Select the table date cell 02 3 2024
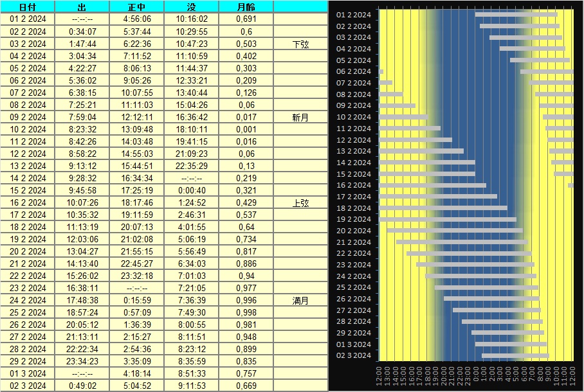 click(x=28, y=386)
